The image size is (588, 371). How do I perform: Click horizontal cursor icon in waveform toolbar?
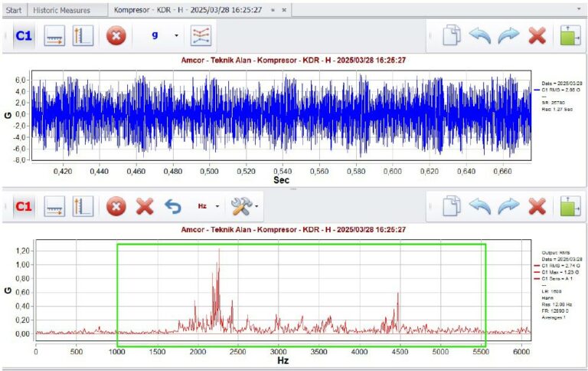click(54, 36)
